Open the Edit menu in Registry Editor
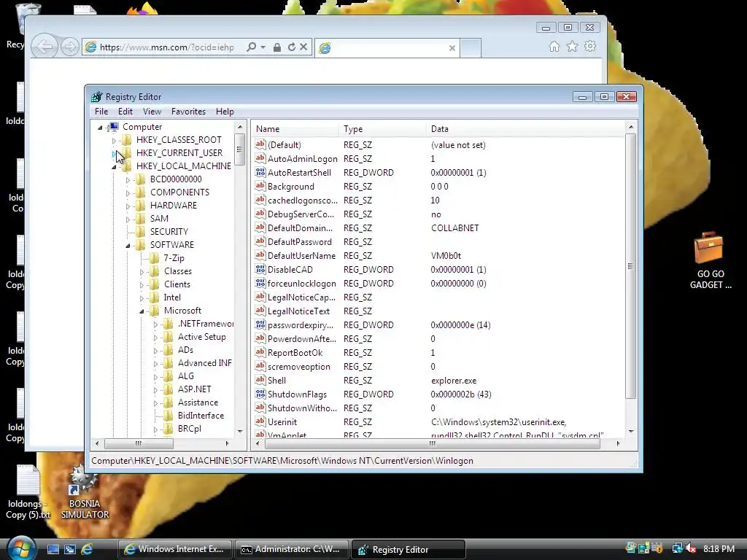747x560 pixels. (x=125, y=112)
